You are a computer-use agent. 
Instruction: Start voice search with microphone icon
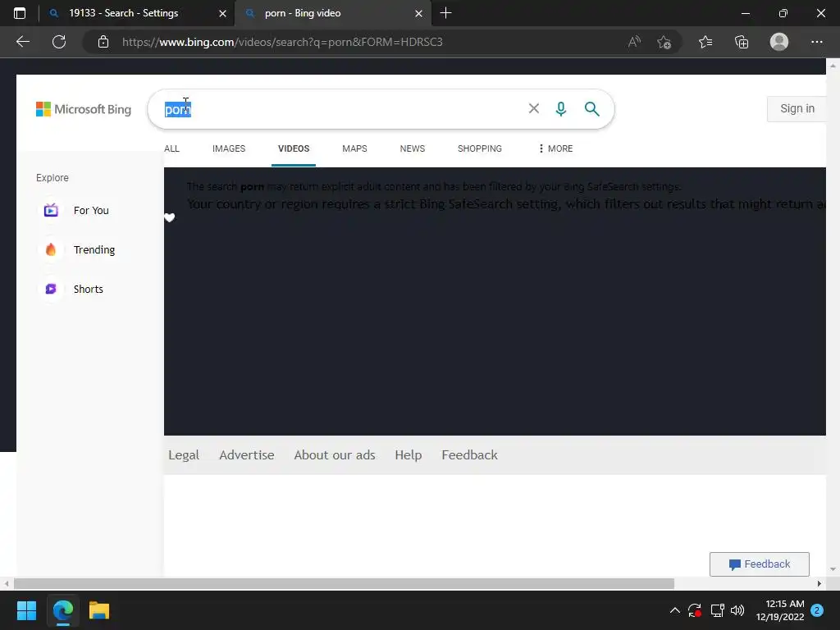pyautogui.click(x=561, y=109)
